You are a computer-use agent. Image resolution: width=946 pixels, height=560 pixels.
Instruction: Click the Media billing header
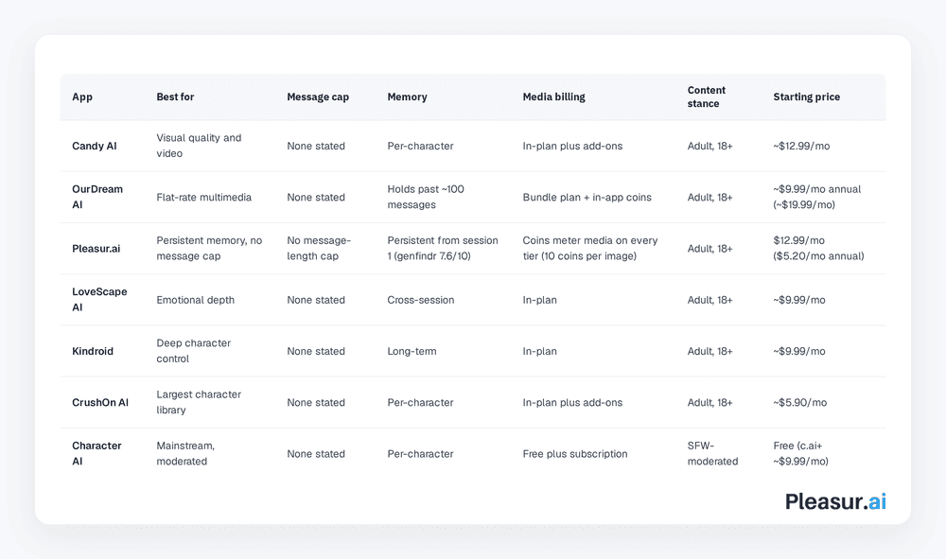tap(553, 96)
